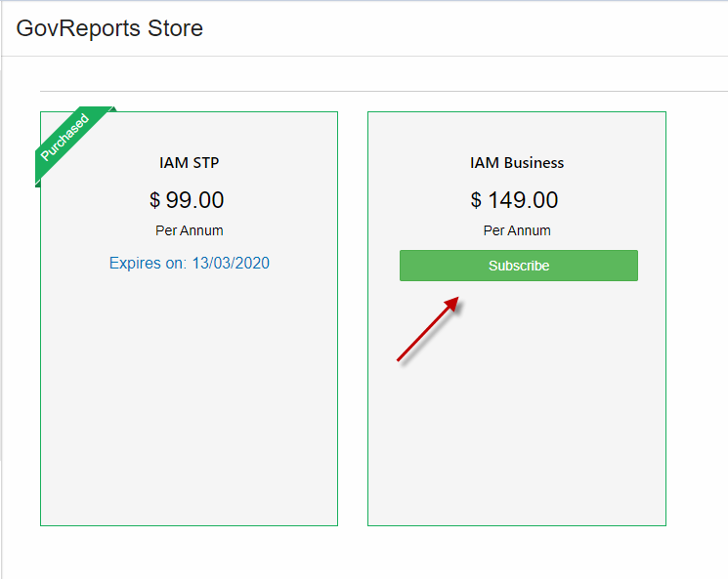Click the green Subscribe button
728x579 pixels.
[x=519, y=266]
